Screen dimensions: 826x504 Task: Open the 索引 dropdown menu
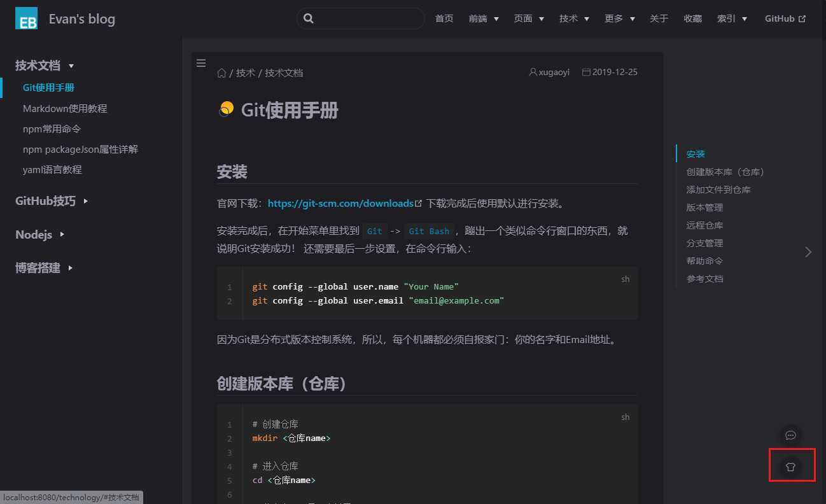732,18
